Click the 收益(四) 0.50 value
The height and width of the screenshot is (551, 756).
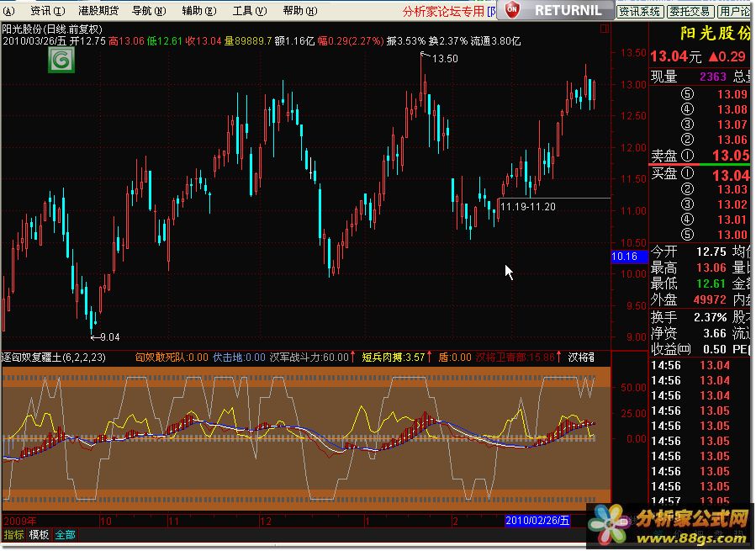coord(715,349)
